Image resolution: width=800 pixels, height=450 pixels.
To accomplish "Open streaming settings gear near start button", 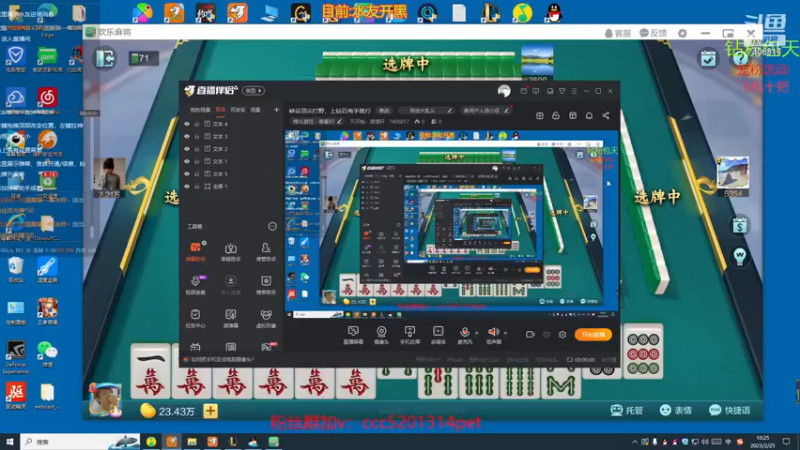I will coord(562,335).
